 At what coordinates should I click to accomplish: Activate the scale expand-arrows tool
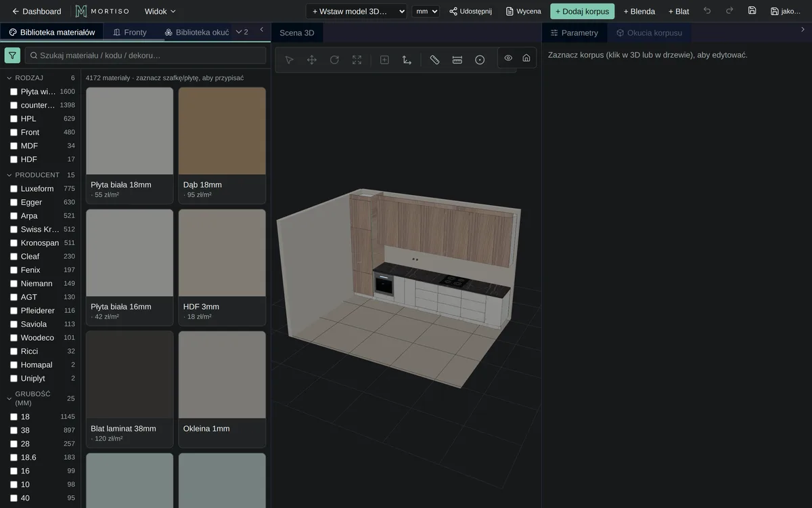point(357,60)
